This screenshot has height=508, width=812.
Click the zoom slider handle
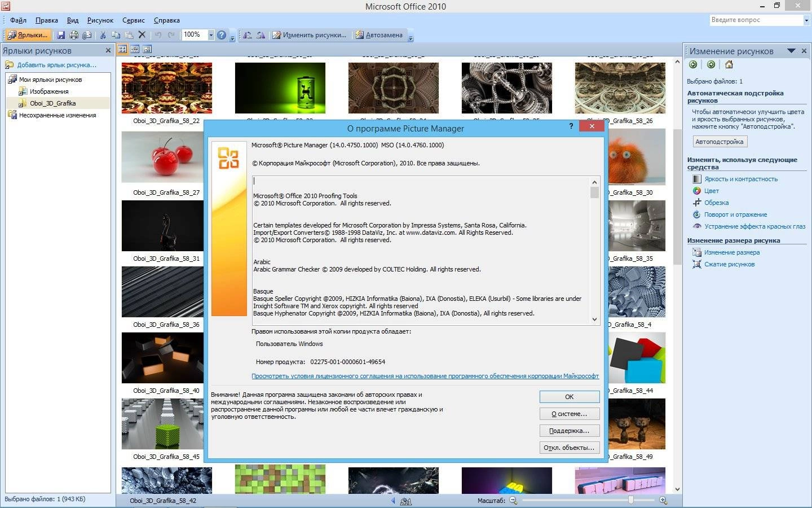coord(631,500)
